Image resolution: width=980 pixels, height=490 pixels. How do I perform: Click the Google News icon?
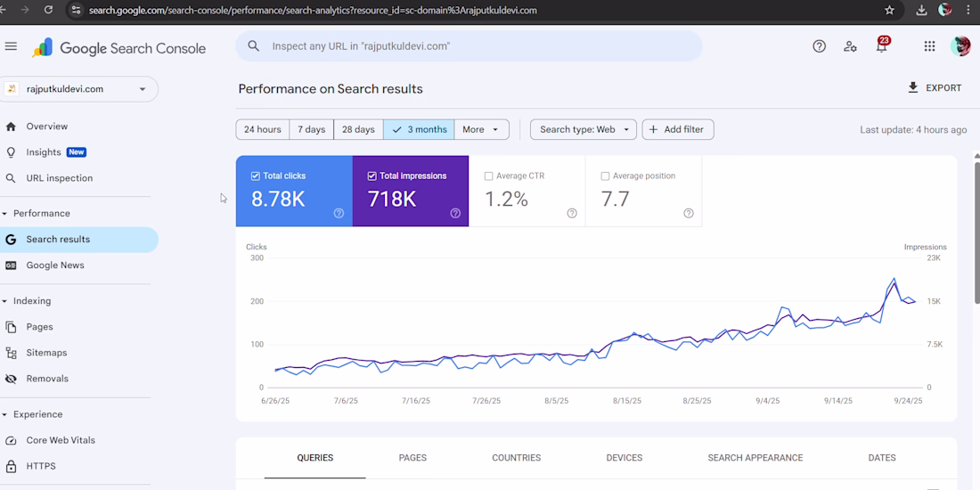[x=11, y=265]
